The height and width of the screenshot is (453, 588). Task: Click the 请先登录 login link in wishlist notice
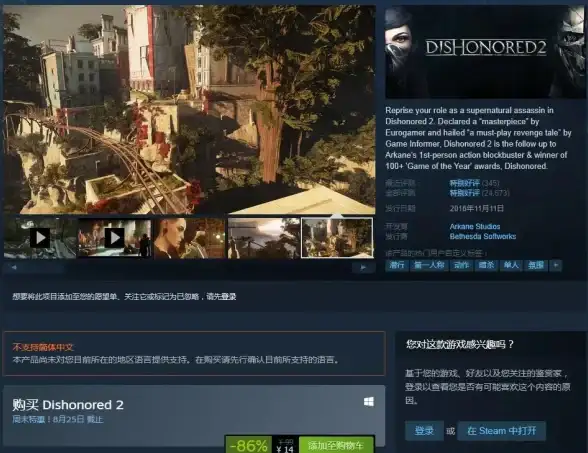pos(221,297)
